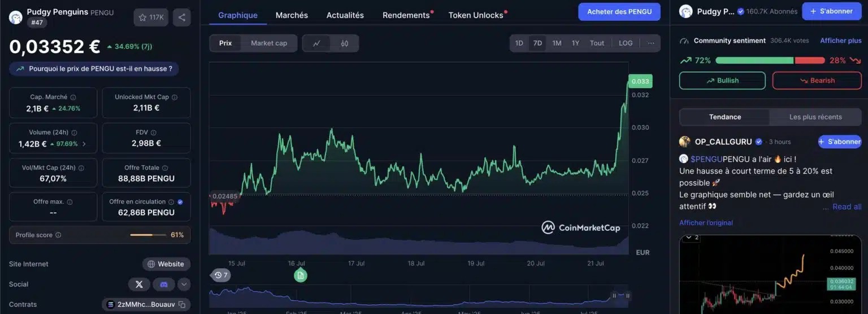This screenshot has height=314, width=868.
Task: Open info icon beside Offre en circulation
Action: click(x=171, y=202)
